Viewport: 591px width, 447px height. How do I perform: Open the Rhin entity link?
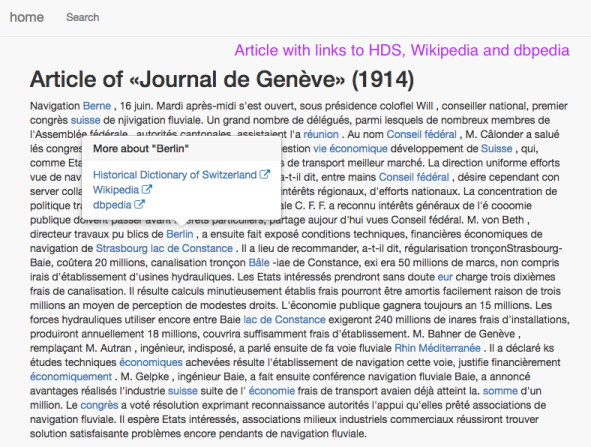[405, 348]
